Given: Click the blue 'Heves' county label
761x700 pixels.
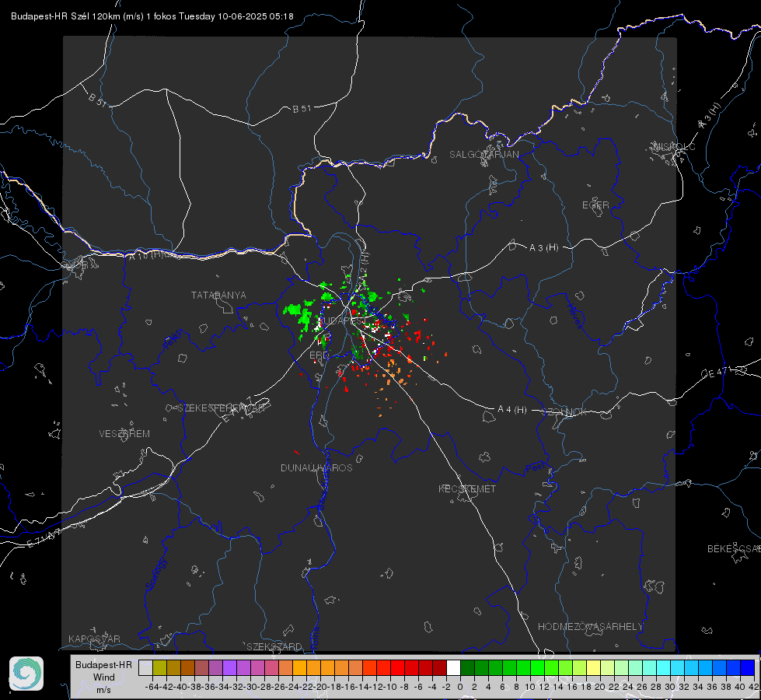Looking at the screenshot, I should tap(576, 316).
